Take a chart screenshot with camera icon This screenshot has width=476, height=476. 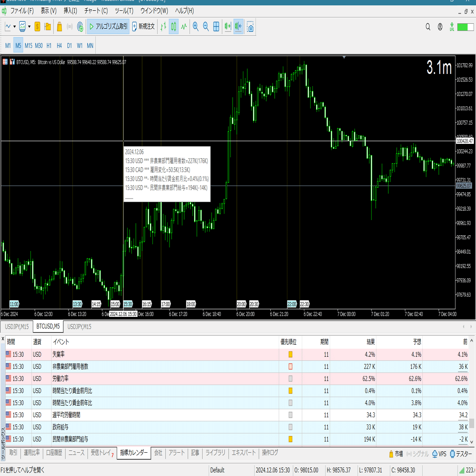250,27
